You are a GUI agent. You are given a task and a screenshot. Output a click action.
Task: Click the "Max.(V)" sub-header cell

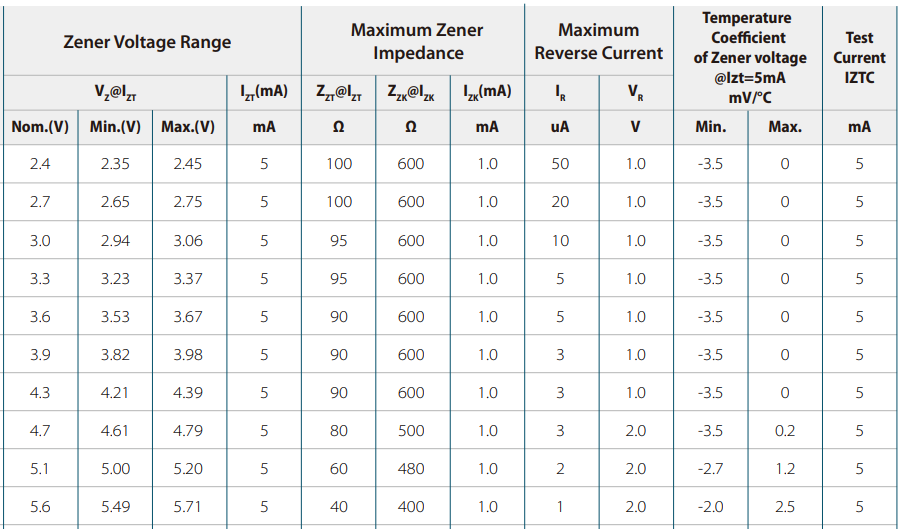(188, 127)
